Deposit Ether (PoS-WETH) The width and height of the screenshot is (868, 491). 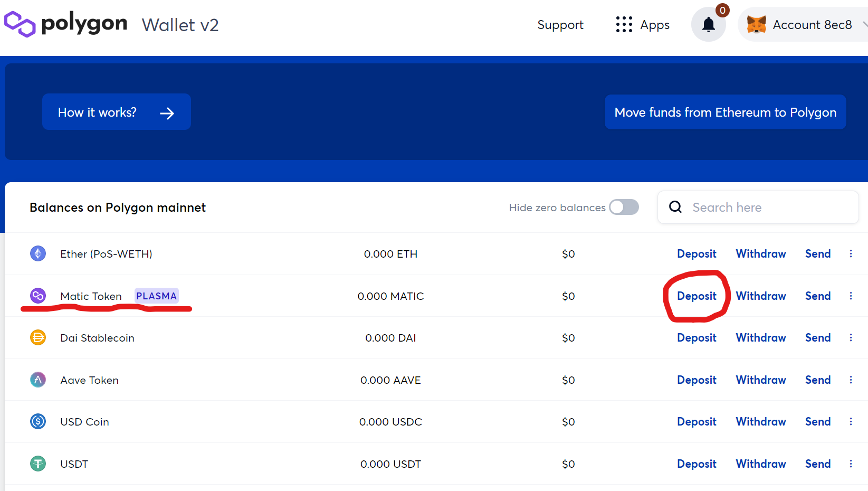[x=697, y=254]
